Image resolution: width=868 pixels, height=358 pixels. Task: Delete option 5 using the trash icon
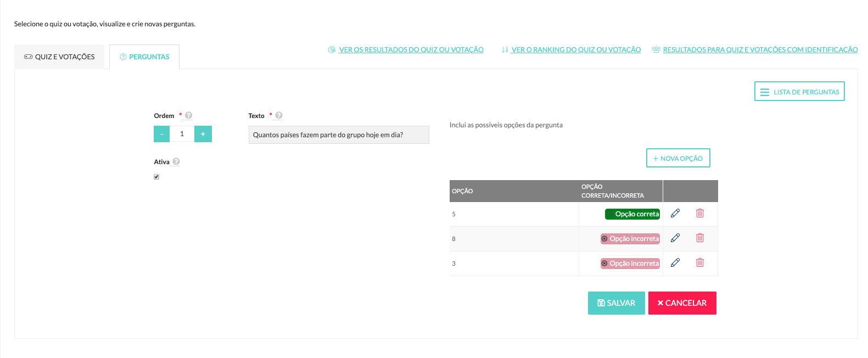tap(700, 213)
